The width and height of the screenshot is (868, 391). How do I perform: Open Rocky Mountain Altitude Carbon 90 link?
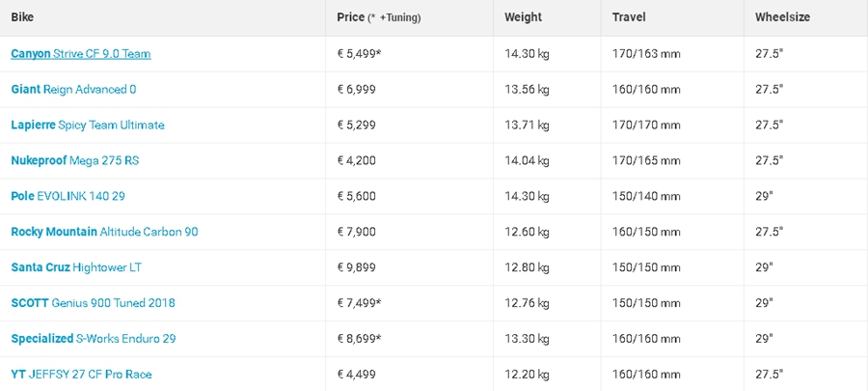click(104, 232)
